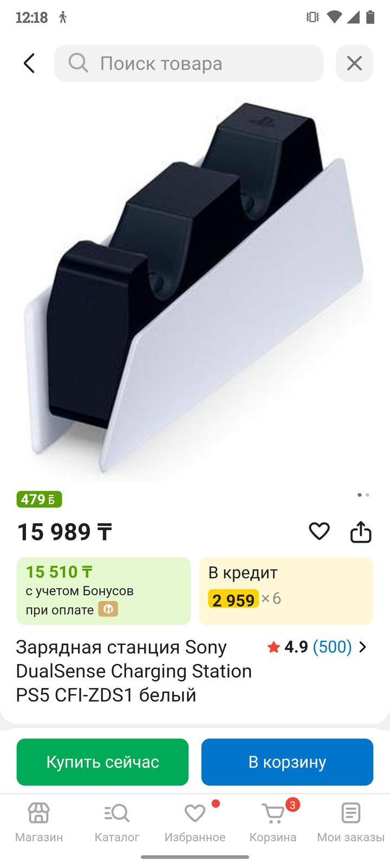Expand reviews via chevron next to (500)

click(x=363, y=647)
